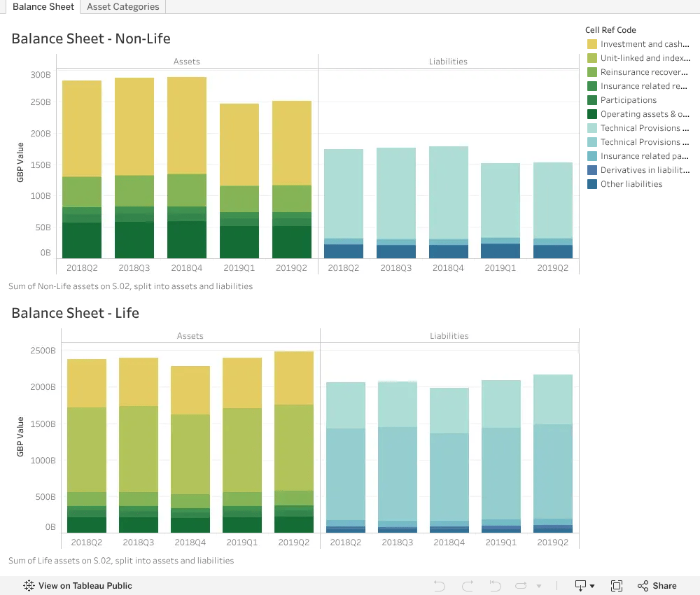Click Life 2019Q1 liabilities light teal segment
700x595 pixels.
pos(501,404)
